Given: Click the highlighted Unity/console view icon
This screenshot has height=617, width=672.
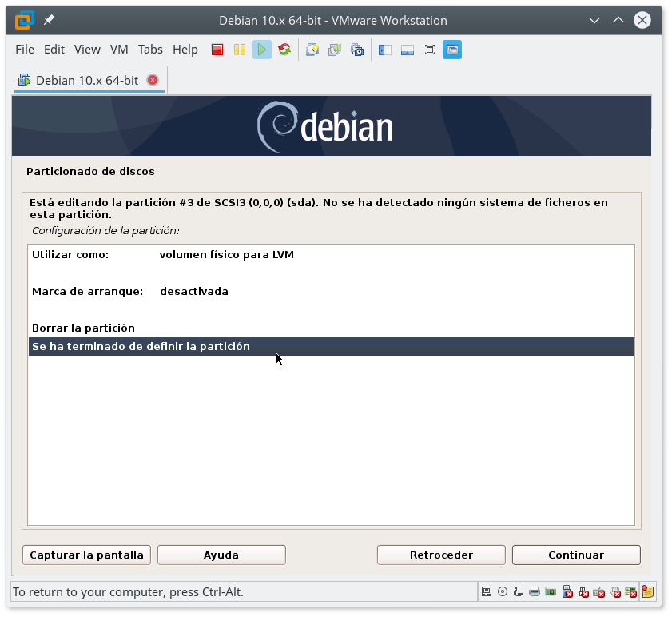Looking at the screenshot, I should tap(452, 50).
